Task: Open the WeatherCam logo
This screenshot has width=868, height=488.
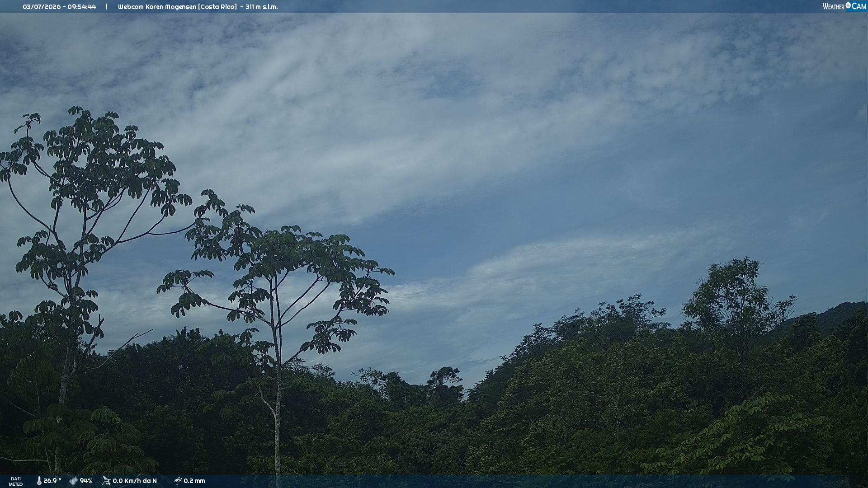Action: click(844, 6)
